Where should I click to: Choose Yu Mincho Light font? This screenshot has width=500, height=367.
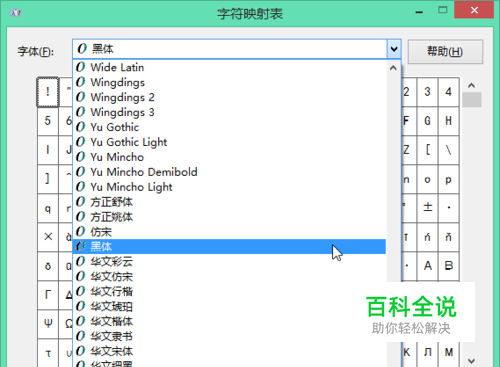pos(229,187)
